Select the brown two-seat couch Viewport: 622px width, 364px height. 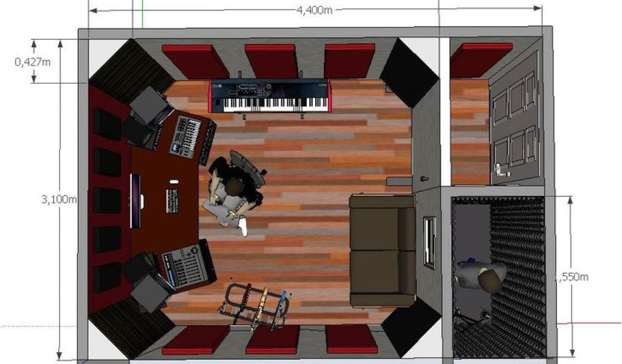pyautogui.click(x=382, y=249)
